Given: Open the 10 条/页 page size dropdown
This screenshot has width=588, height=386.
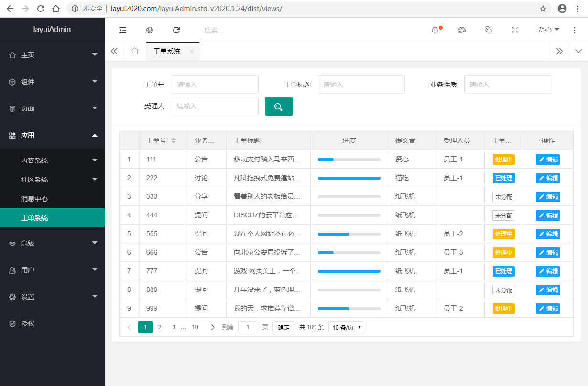Looking at the screenshot, I should 346,327.
